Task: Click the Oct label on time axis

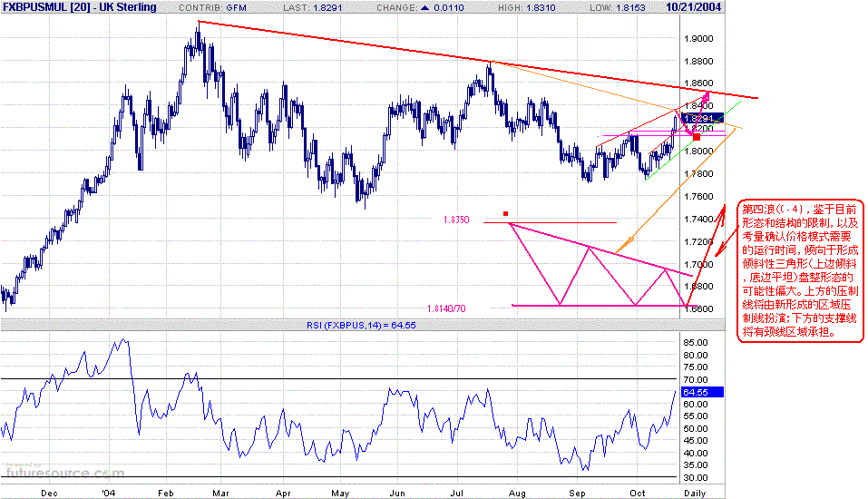Action: point(638,494)
